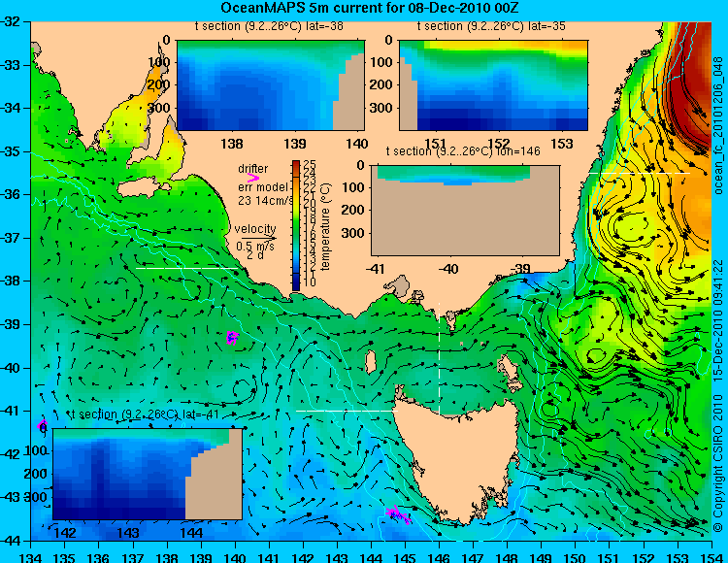Click the 'err model' legend text
The width and height of the screenshot is (728, 563).
click(x=263, y=187)
